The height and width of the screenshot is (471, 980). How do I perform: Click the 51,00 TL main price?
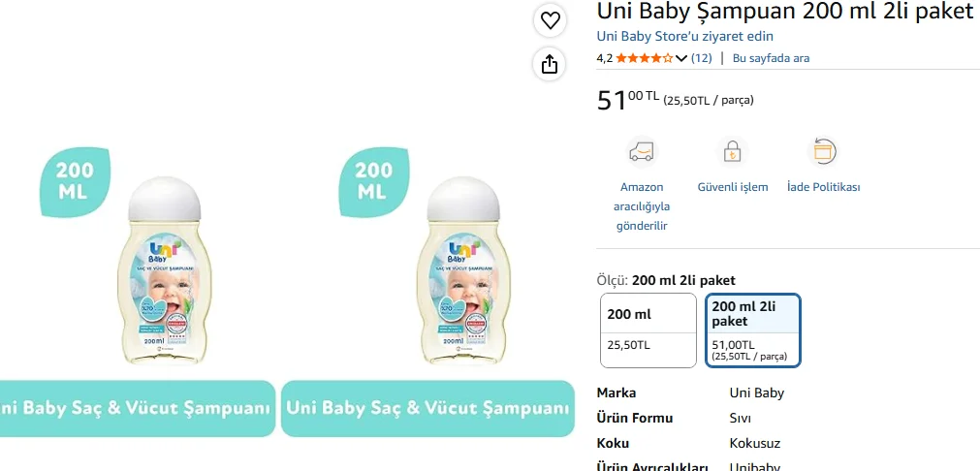click(x=627, y=99)
